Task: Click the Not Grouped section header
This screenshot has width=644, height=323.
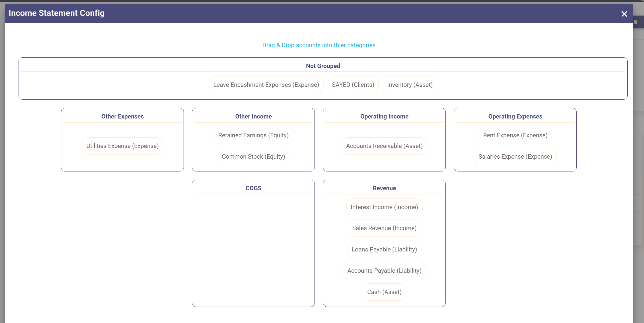Action: point(323,66)
